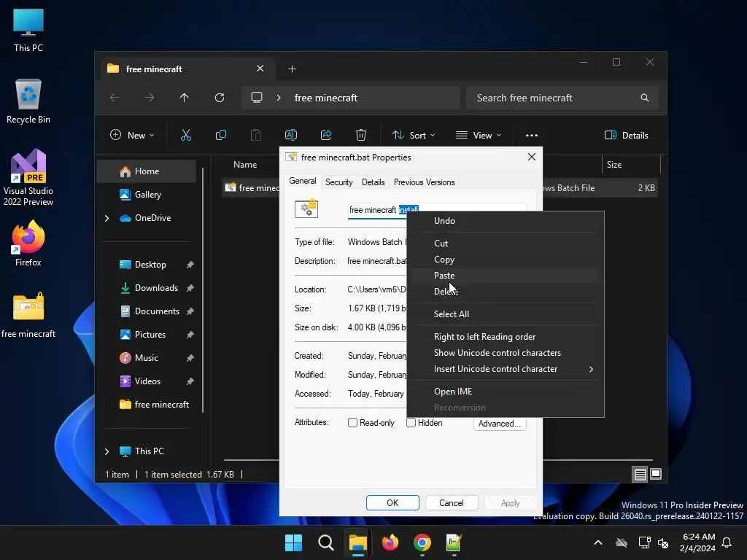The image size is (747, 560).
Task: Select Home in navigation pane
Action: point(146,171)
